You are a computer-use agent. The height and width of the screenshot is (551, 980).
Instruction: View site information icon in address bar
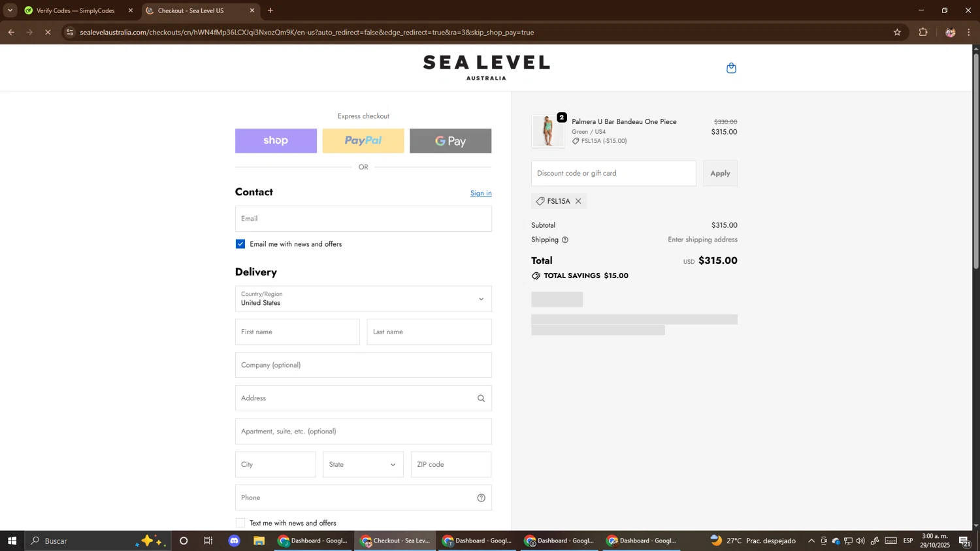click(70, 32)
